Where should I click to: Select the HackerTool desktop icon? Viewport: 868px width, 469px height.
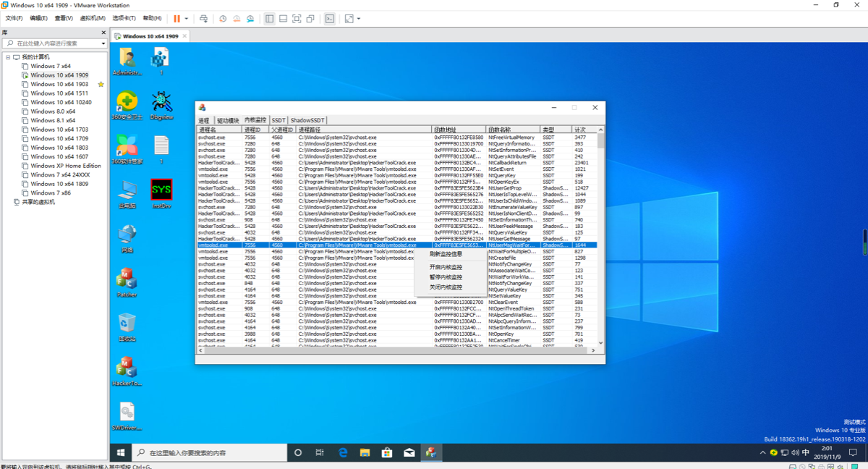tap(127, 371)
